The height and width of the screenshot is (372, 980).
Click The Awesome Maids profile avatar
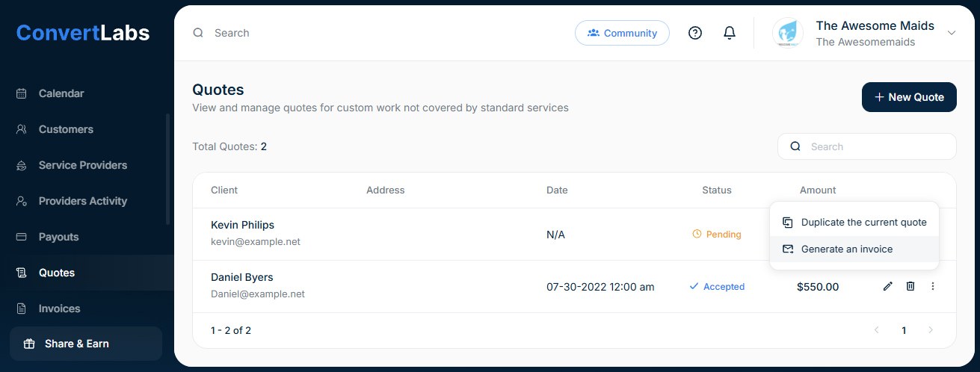[x=788, y=33]
